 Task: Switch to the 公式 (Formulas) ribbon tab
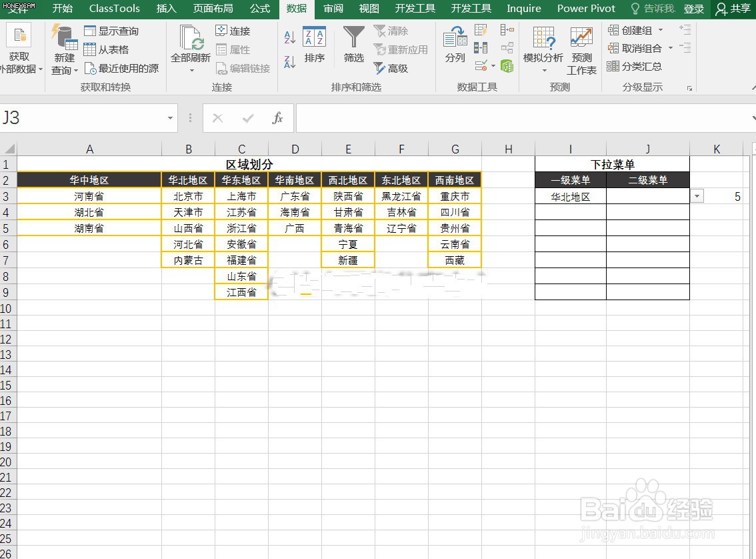pyautogui.click(x=259, y=9)
